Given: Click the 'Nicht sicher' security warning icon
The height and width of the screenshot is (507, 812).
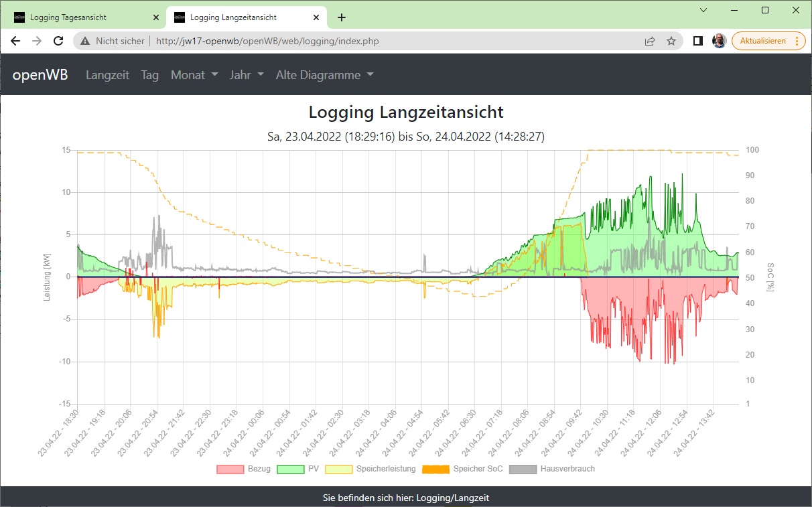Looking at the screenshot, I should 85,41.
